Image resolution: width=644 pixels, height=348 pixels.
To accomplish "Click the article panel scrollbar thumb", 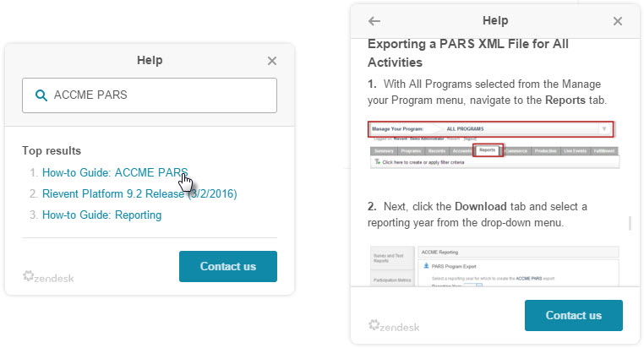I will point(630,223).
